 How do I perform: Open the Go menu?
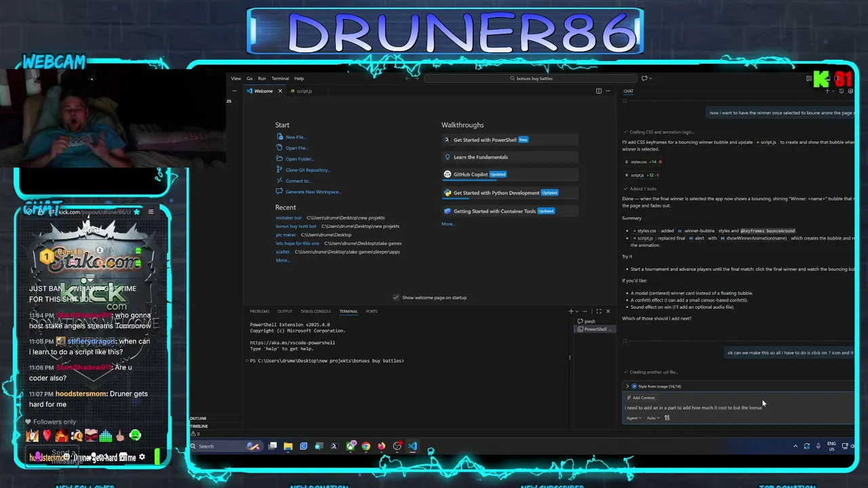(x=249, y=78)
